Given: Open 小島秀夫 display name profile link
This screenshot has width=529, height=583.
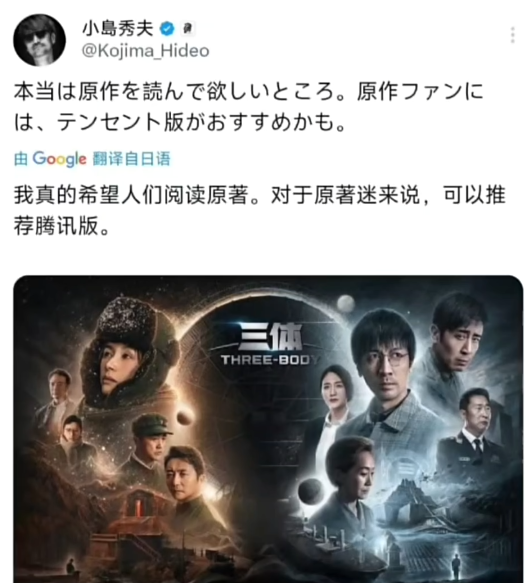Looking at the screenshot, I should pyautogui.click(x=117, y=28).
